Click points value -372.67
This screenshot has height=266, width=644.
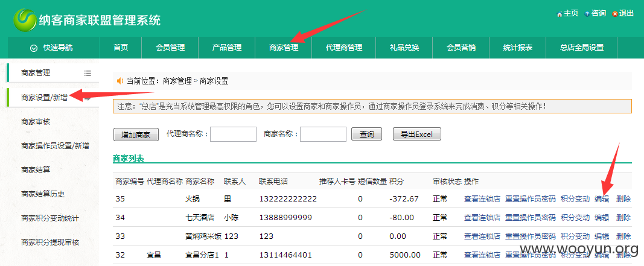pyautogui.click(x=404, y=198)
